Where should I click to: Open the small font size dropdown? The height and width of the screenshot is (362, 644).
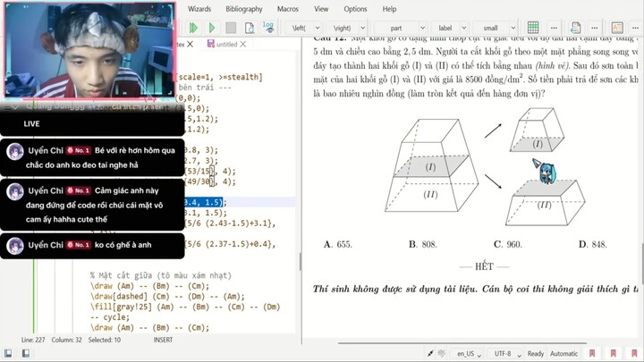pyautogui.click(x=513, y=28)
